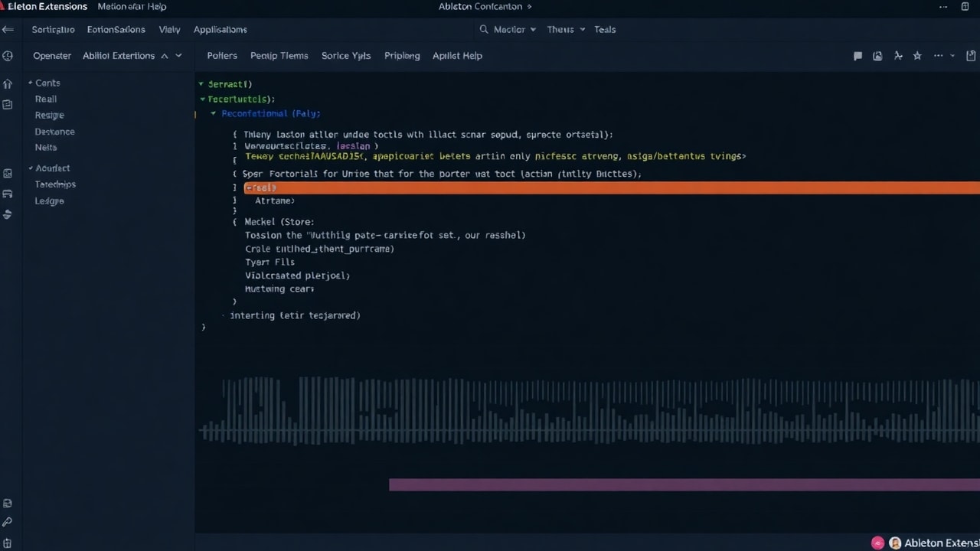980x551 pixels.
Task: Click the save disk icon at sidebar bottom
Action: [8, 504]
